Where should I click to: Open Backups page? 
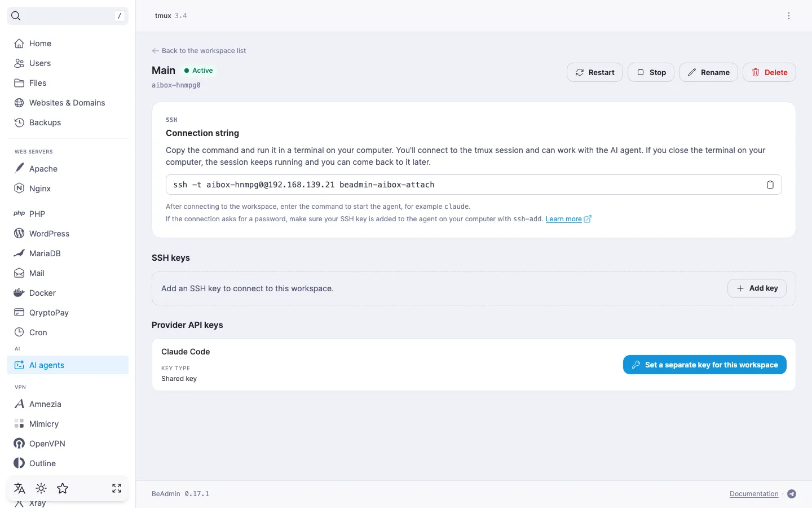(x=68, y=122)
